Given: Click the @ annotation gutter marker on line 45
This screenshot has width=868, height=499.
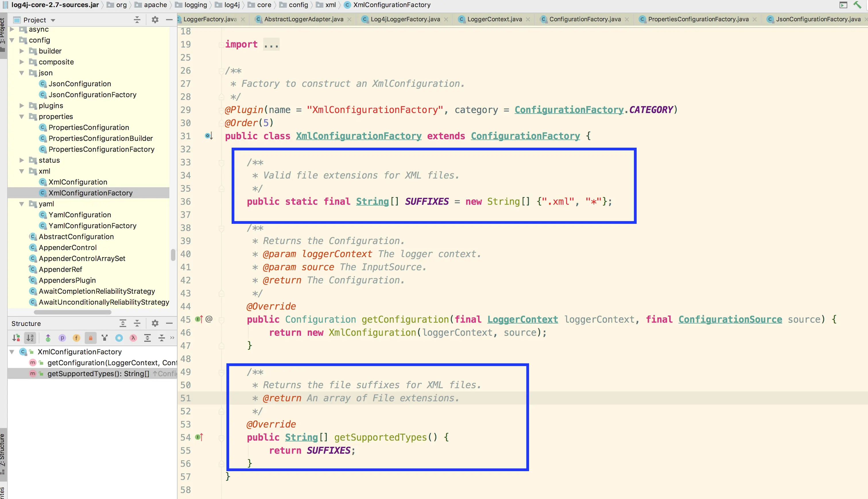Looking at the screenshot, I should pyautogui.click(x=209, y=319).
